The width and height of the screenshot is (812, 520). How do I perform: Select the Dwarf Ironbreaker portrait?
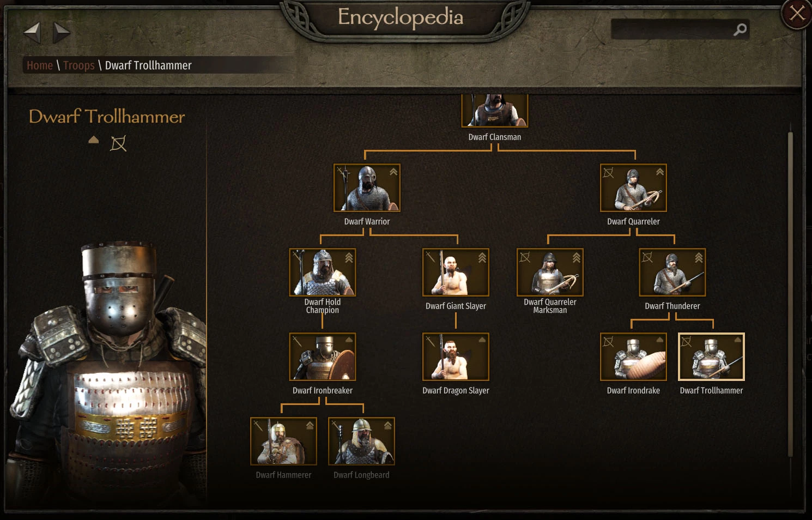(x=323, y=356)
